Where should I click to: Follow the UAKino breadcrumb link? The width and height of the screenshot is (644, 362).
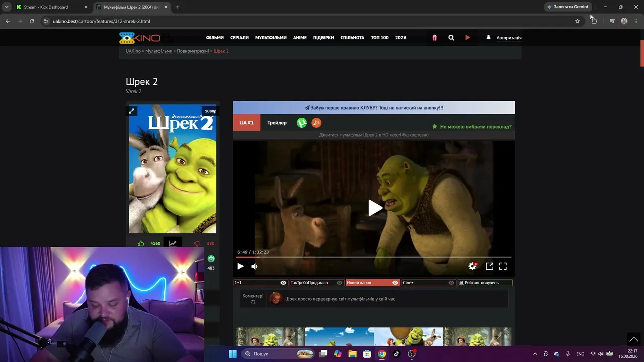pos(133,51)
